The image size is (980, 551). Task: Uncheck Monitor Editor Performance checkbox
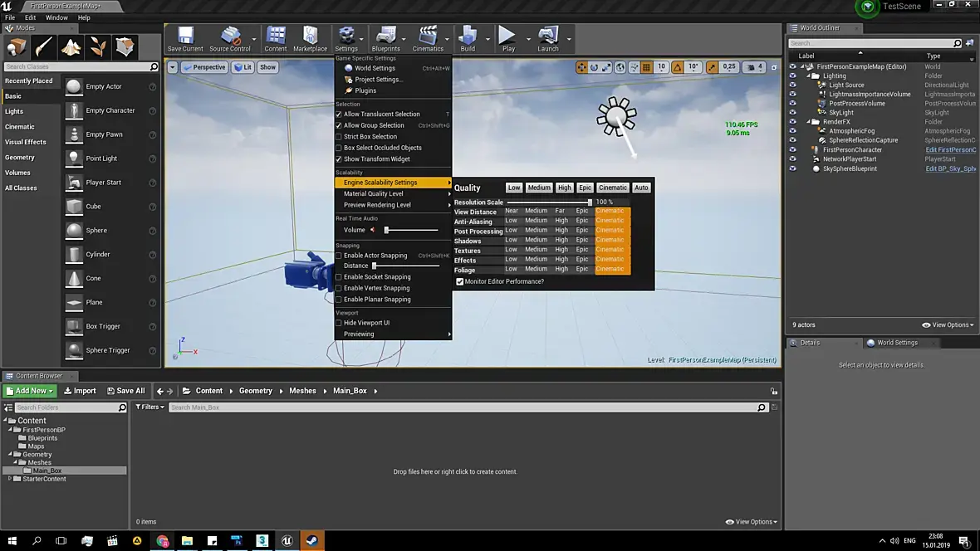click(x=460, y=282)
